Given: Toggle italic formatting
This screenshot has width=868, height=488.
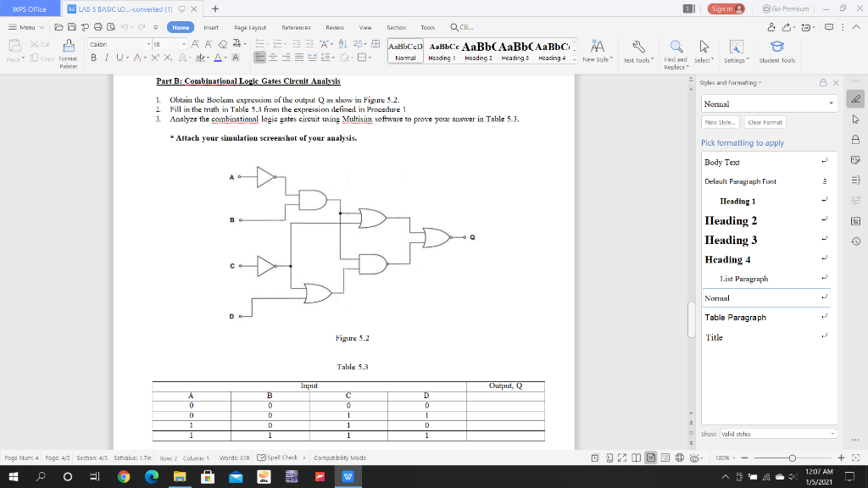Looking at the screenshot, I should [x=107, y=58].
